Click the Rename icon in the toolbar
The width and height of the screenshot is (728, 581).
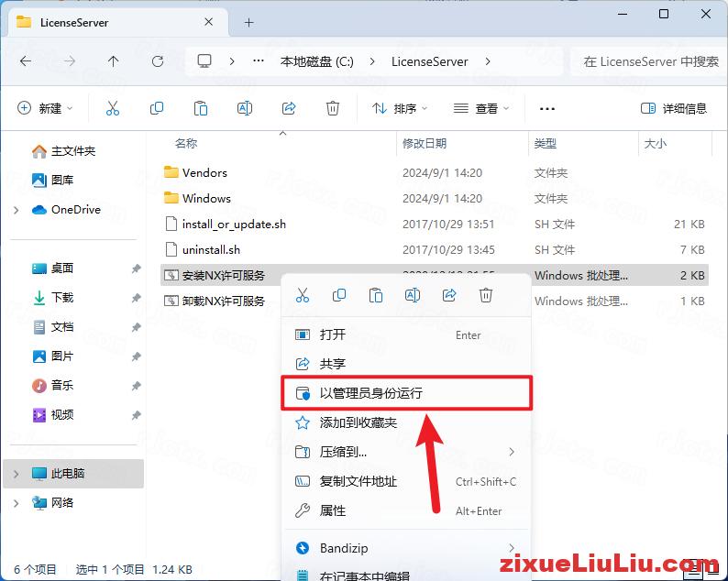point(245,108)
